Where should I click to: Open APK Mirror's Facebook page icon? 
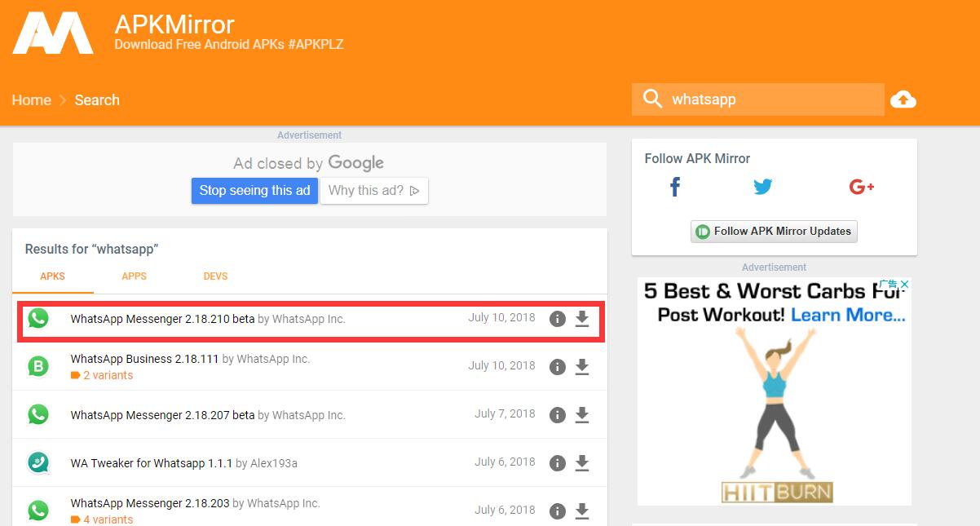pos(675,187)
